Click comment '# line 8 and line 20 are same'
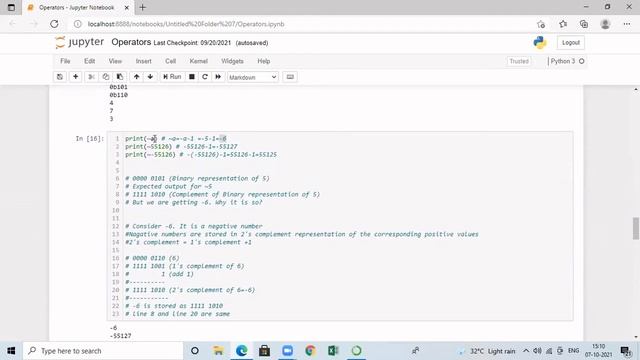 tap(178, 314)
